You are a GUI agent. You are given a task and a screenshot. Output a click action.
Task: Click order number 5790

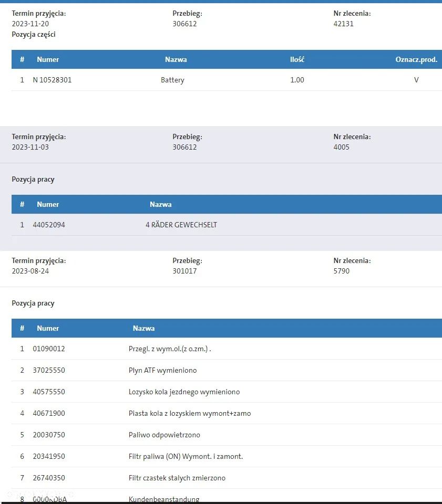(341, 271)
